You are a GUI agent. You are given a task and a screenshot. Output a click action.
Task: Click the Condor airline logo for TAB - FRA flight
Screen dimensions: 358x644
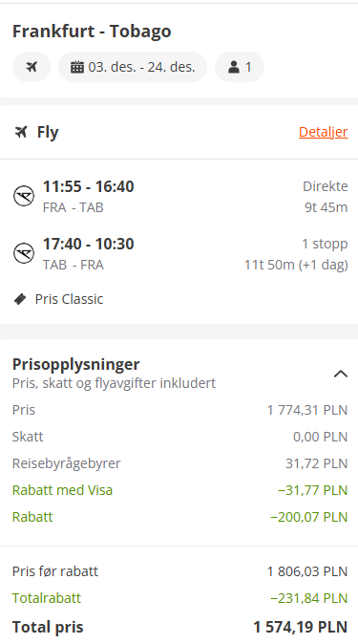point(24,253)
